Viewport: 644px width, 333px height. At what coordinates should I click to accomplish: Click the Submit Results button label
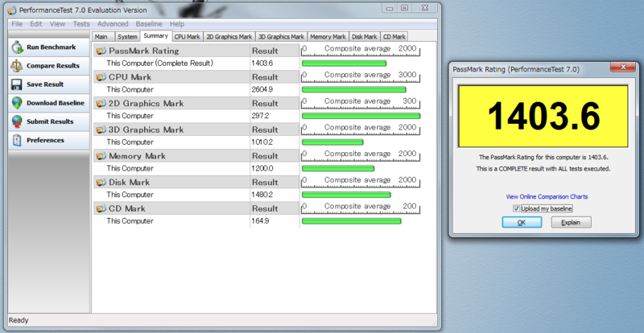(50, 121)
